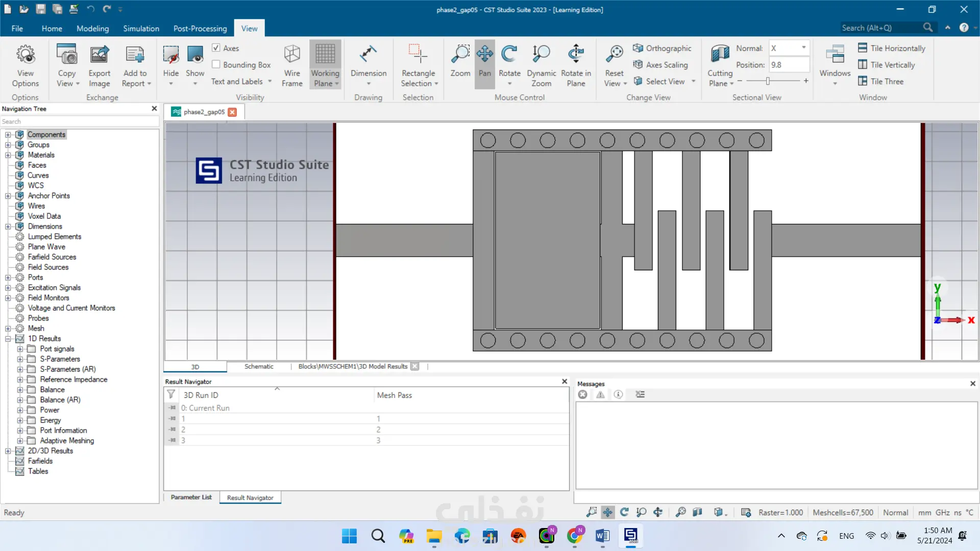This screenshot has height=551, width=980.
Task: Switch to the Schematic view tab
Action: click(x=259, y=366)
